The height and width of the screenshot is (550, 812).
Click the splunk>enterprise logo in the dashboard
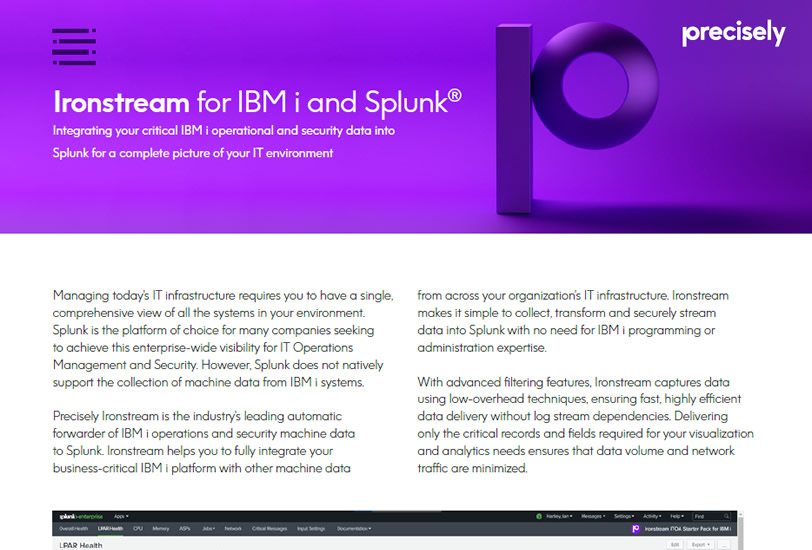coord(81,516)
